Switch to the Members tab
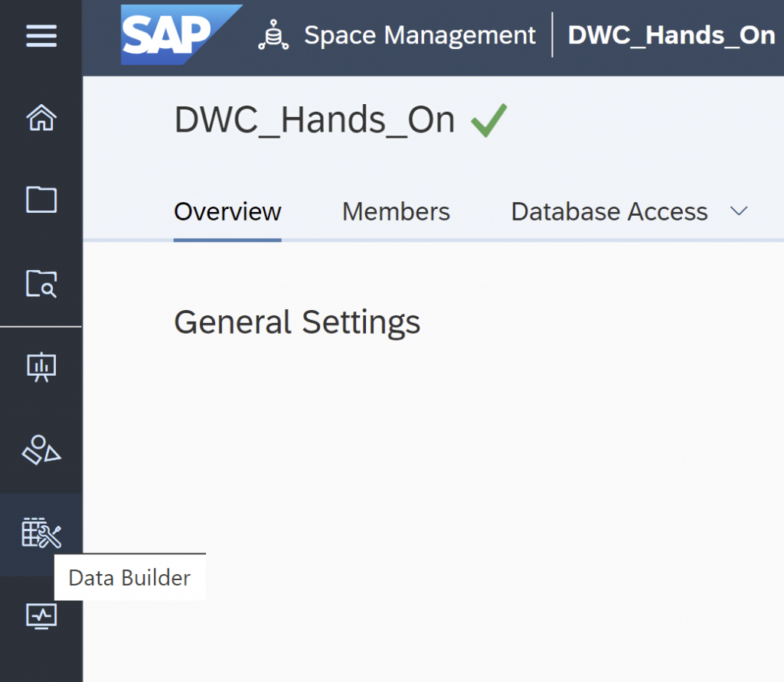 click(x=396, y=211)
